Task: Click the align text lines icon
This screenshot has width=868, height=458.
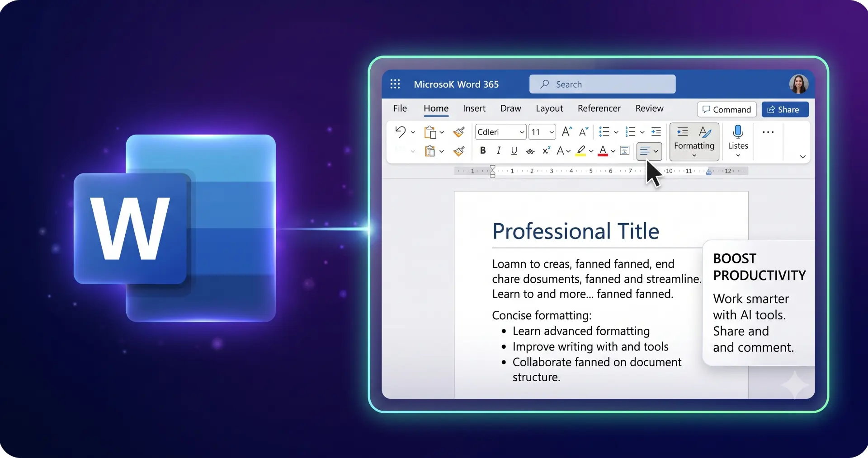Action: [644, 151]
